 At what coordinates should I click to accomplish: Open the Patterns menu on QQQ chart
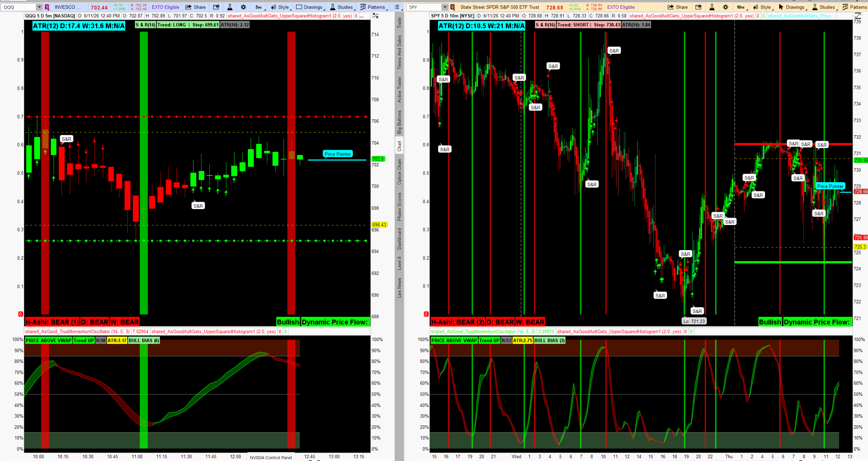click(x=373, y=7)
